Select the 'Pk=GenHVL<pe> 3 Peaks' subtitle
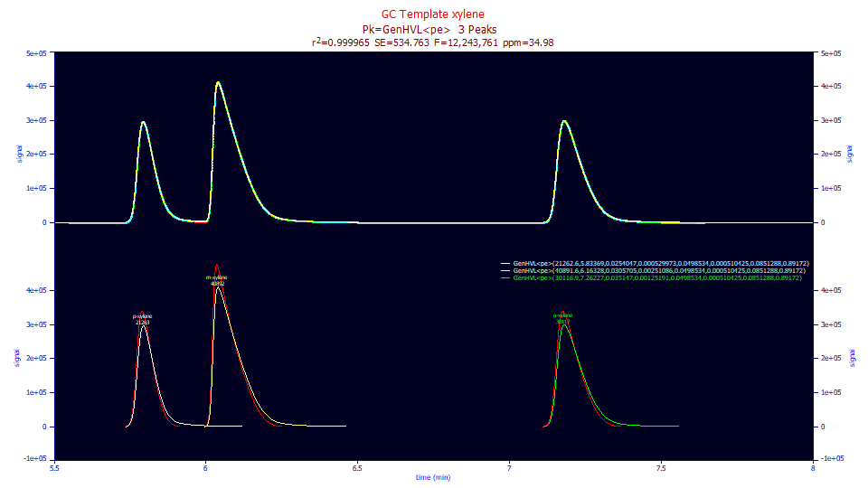 click(x=429, y=30)
